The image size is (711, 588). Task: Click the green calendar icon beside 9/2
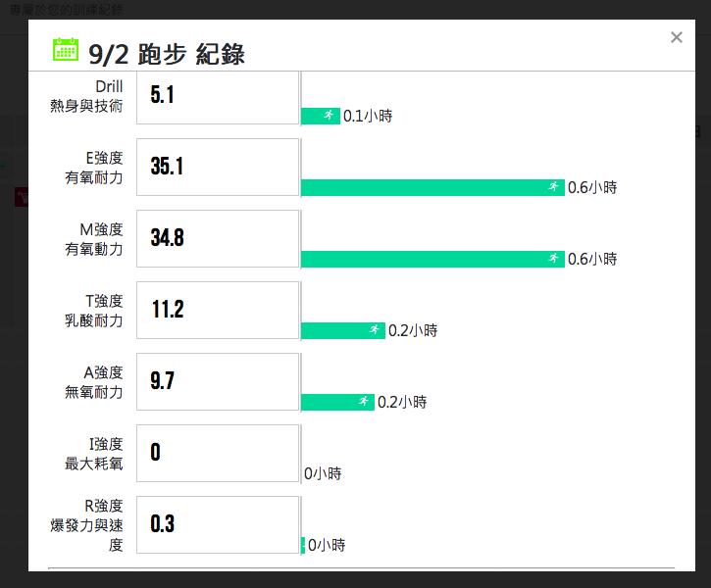click(66, 49)
